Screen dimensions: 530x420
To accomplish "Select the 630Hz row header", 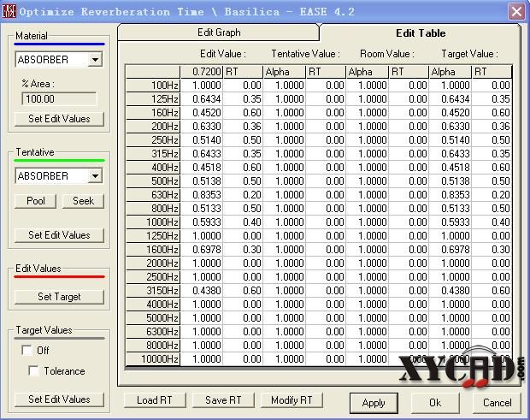I will click(153, 195).
